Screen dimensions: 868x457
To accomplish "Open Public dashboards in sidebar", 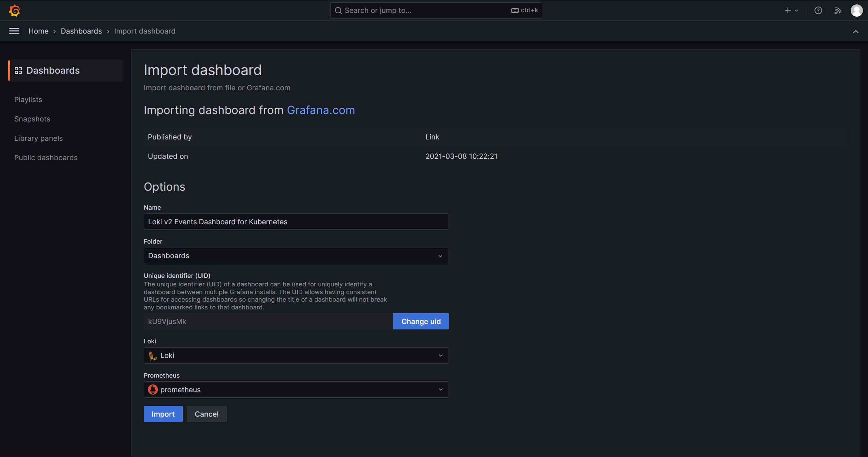I will coord(46,158).
